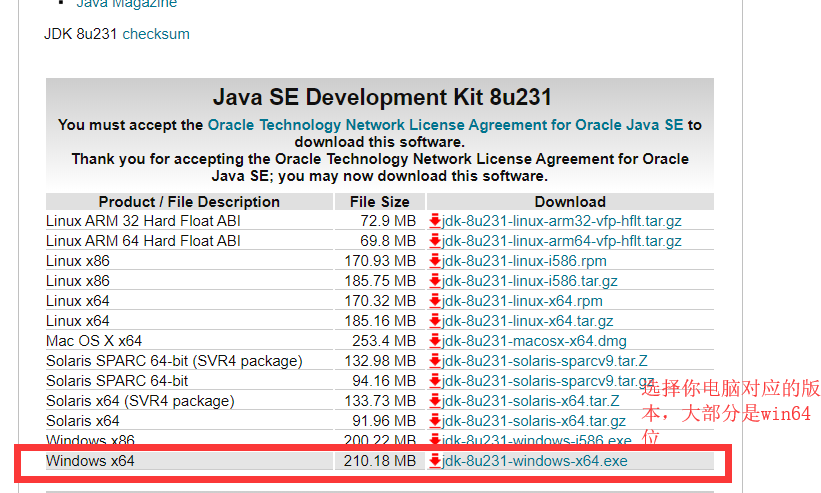Download jdk-8u231-linux-arm64-vfp-hflt.tar.gz
Screen dimensions: 821x493
click(x=561, y=241)
